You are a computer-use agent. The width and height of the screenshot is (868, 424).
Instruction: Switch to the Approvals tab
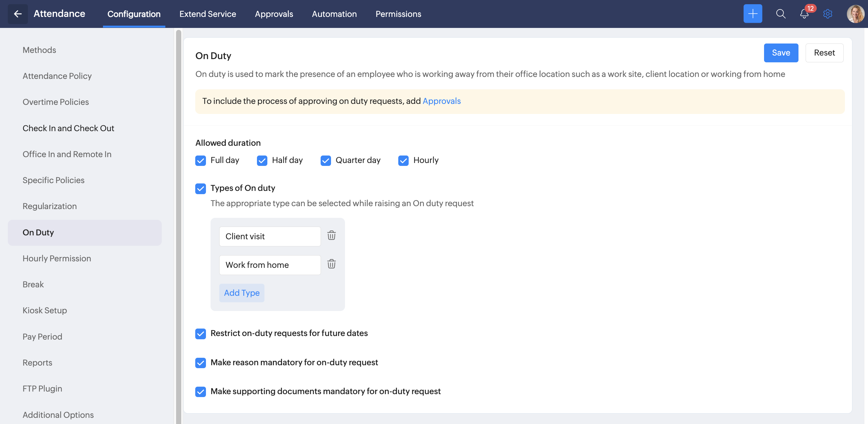(274, 14)
